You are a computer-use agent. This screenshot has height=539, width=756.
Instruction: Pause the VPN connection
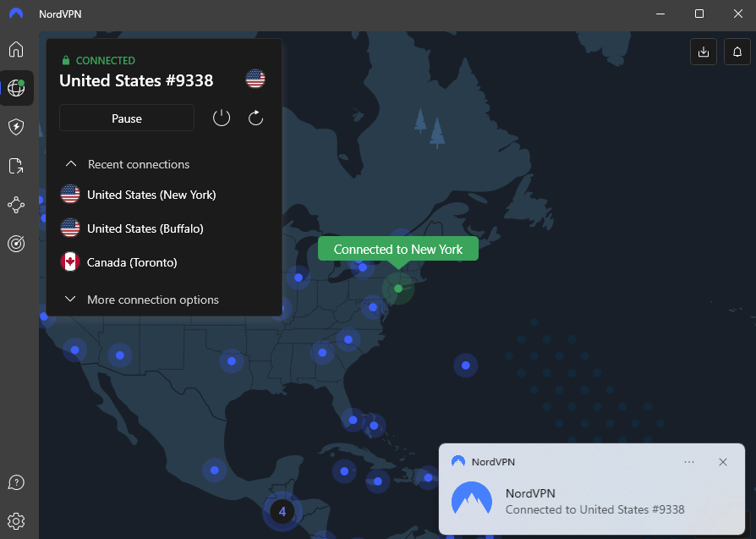point(127,118)
